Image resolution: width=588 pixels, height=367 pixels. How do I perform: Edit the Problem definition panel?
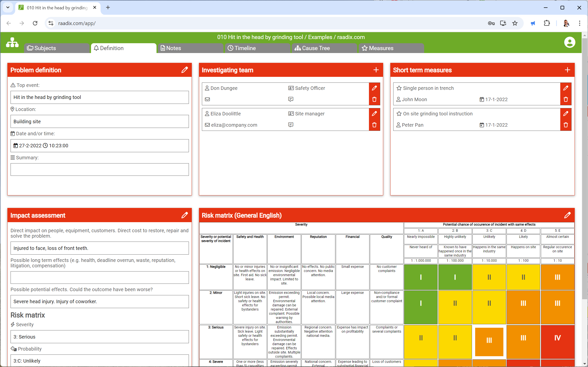pyautogui.click(x=184, y=70)
